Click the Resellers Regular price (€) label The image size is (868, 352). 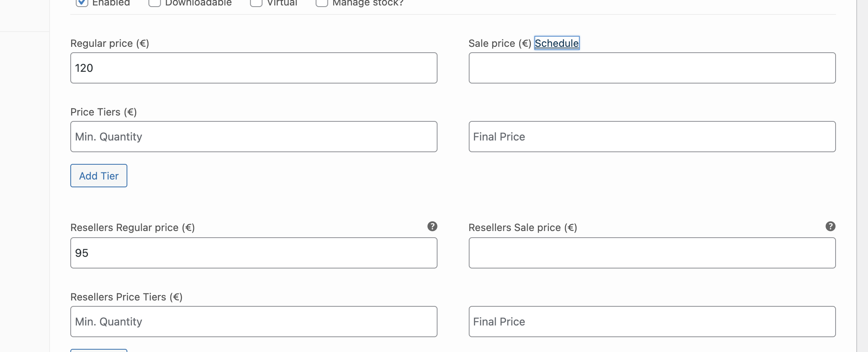[x=132, y=228]
